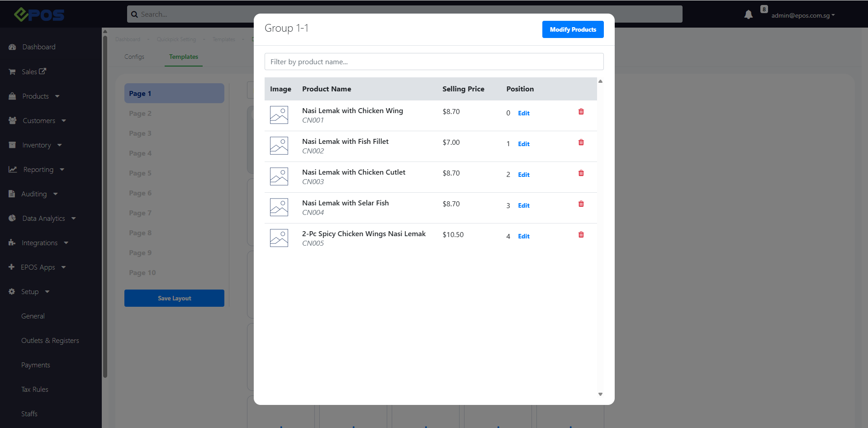Edit position of Nasi Lemak with Selar Fish
Viewport: 868px width, 428px height.
pos(523,205)
